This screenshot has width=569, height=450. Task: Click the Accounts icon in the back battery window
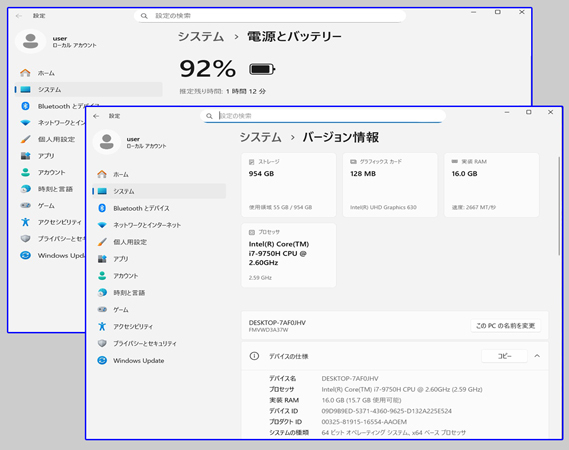(x=25, y=172)
